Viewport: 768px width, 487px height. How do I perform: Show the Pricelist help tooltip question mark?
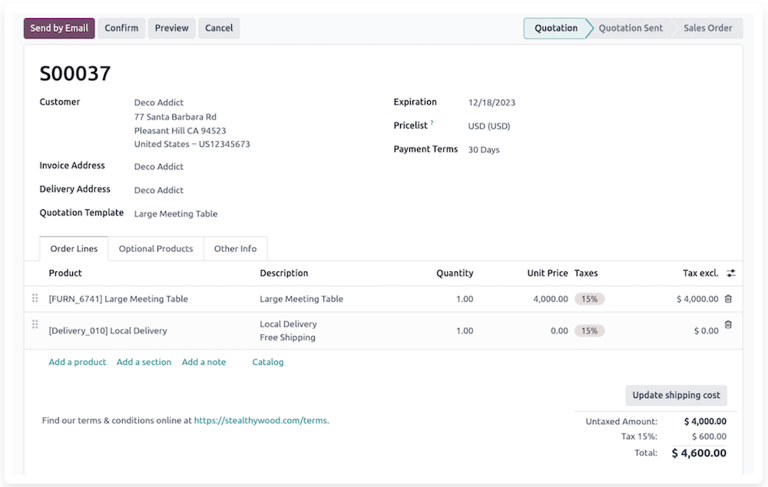[432, 123]
